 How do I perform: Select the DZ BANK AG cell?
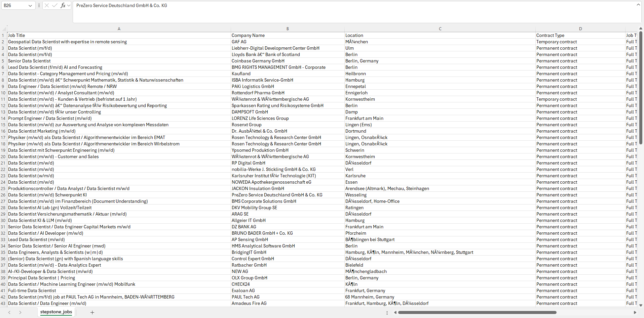288,227
